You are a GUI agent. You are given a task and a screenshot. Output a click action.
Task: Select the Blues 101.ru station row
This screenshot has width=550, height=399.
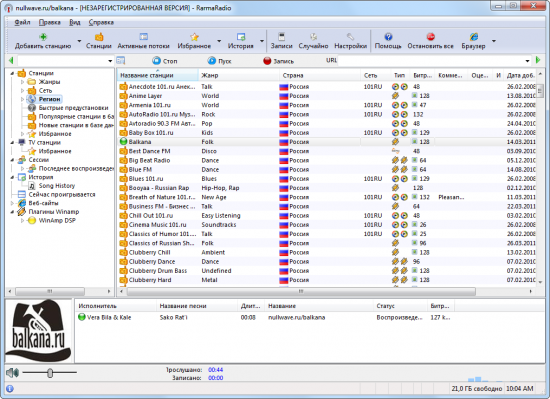pyautogui.click(x=327, y=179)
